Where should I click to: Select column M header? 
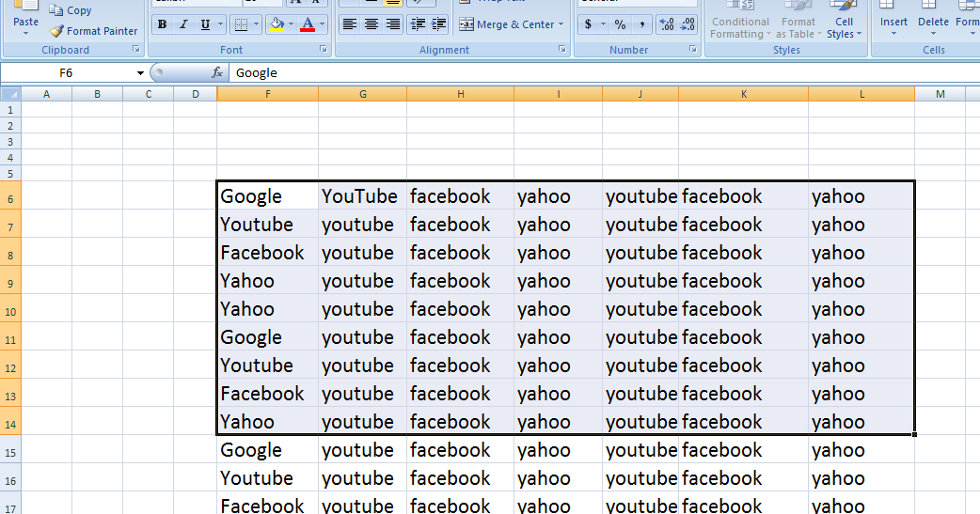(x=940, y=94)
